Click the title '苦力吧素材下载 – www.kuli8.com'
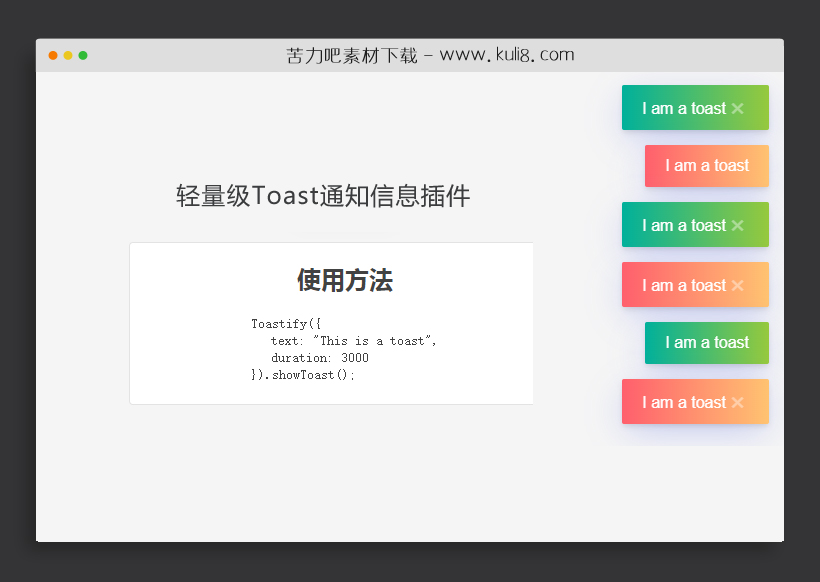The height and width of the screenshot is (582, 820). (x=430, y=55)
